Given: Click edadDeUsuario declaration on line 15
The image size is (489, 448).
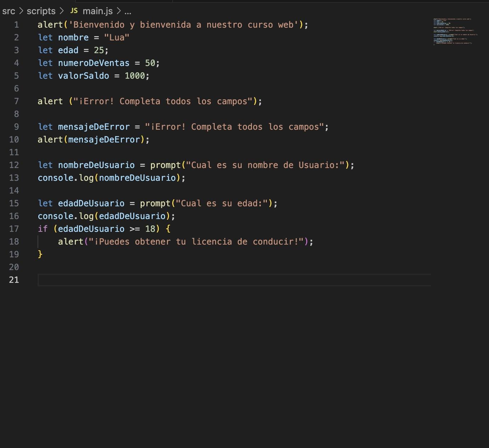Looking at the screenshot, I should 91,203.
